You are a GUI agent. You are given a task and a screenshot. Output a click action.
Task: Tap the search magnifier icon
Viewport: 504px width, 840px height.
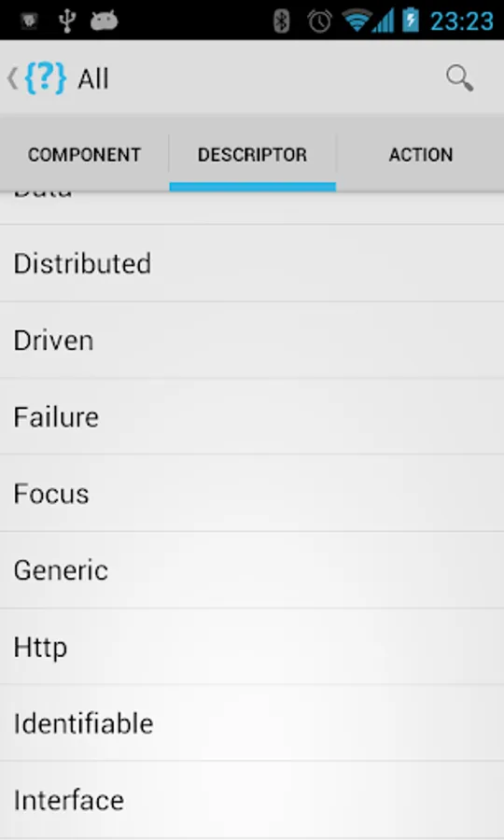[x=459, y=78]
